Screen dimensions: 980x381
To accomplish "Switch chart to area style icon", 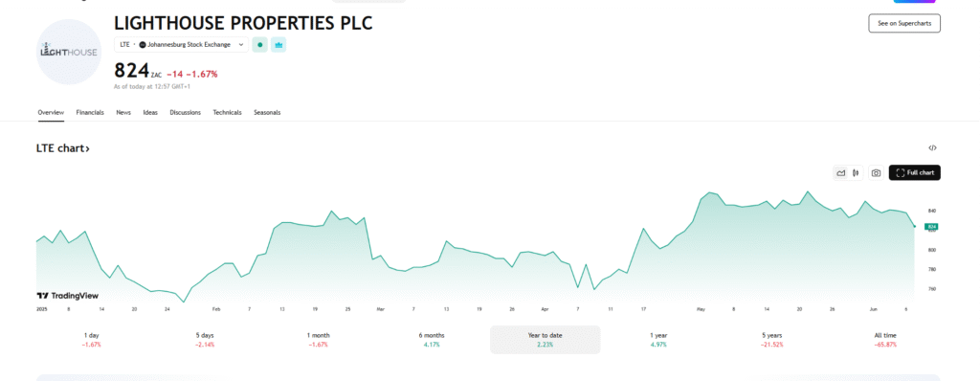I will point(840,173).
